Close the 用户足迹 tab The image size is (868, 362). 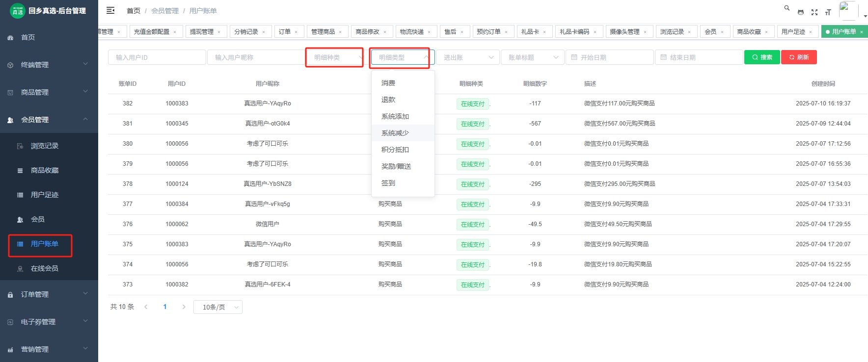point(811,32)
